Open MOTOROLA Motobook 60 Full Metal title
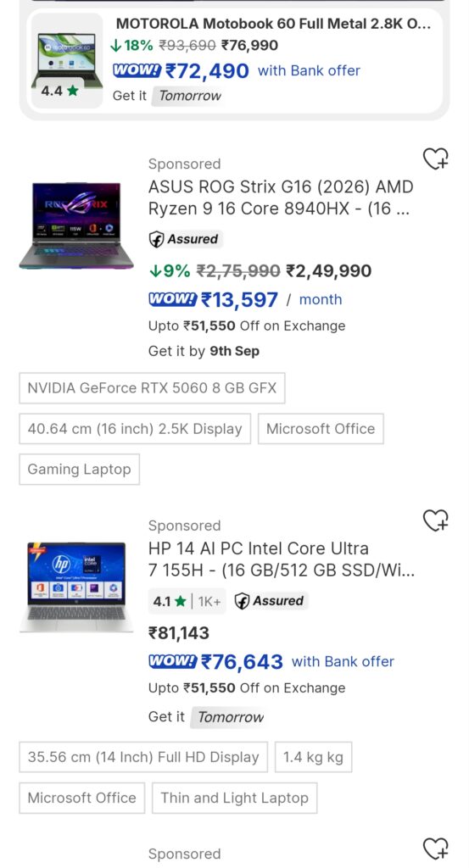Image resolution: width=469 pixels, height=868 pixels. 273,24
